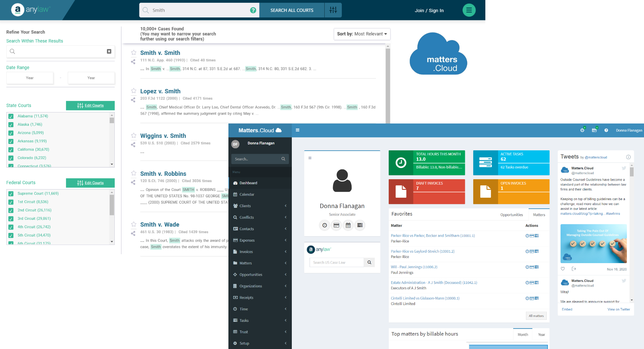Click SEARCH ALL COURTS button
The image size is (644, 349).
pyautogui.click(x=292, y=10)
